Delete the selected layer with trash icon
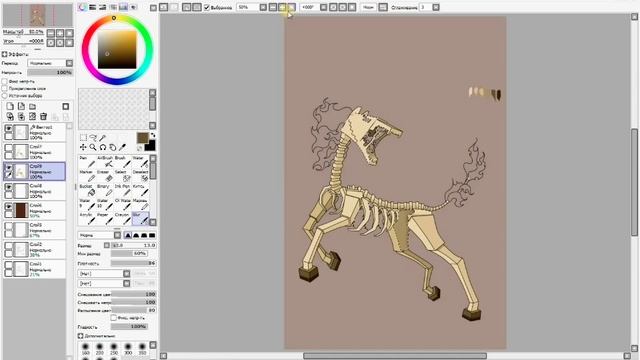This screenshot has width=640, height=360. pos(43,117)
